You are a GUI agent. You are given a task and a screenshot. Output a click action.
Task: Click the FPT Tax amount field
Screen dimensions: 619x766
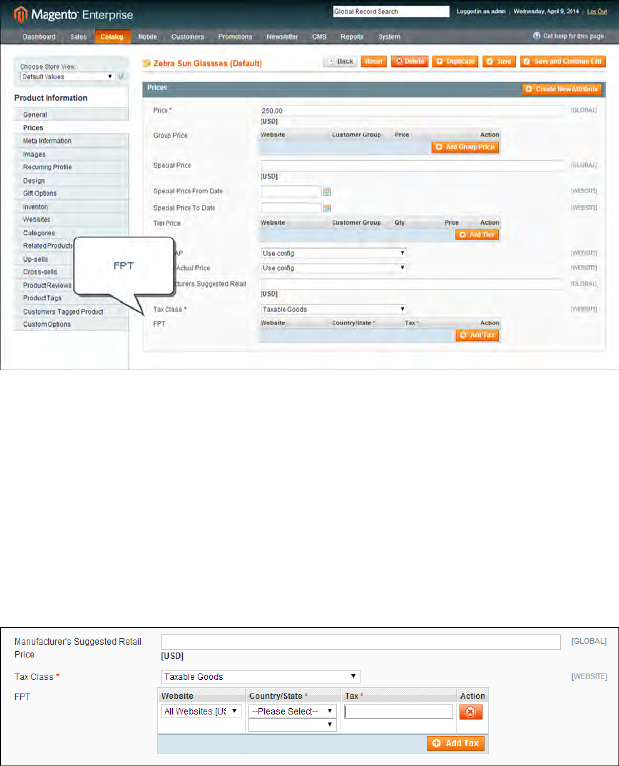[399, 712]
